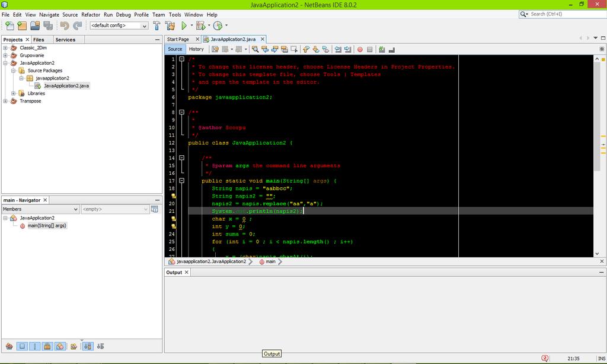Toggle the Rectangular Selection editor icon
607x364 pixels.
(x=294, y=49)
